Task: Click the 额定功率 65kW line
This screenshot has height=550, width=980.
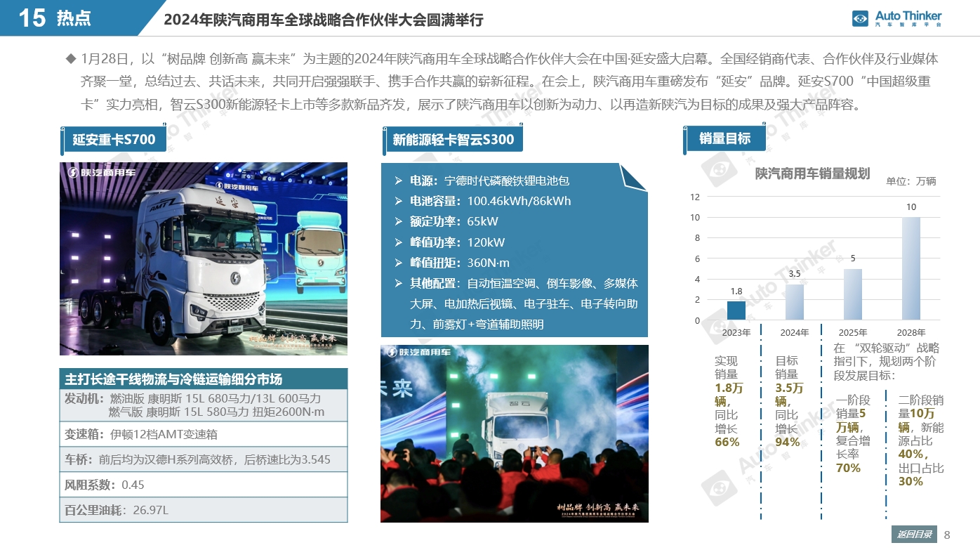Action: (446, 221)
